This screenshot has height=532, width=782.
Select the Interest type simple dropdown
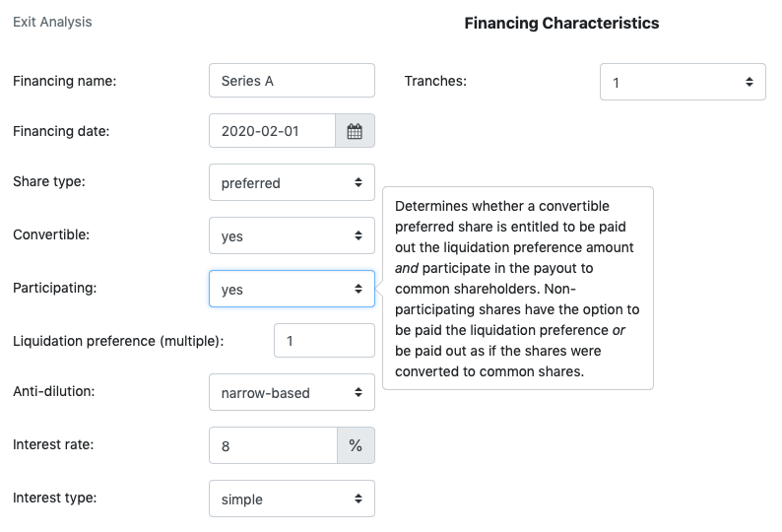tap(292, 499)
